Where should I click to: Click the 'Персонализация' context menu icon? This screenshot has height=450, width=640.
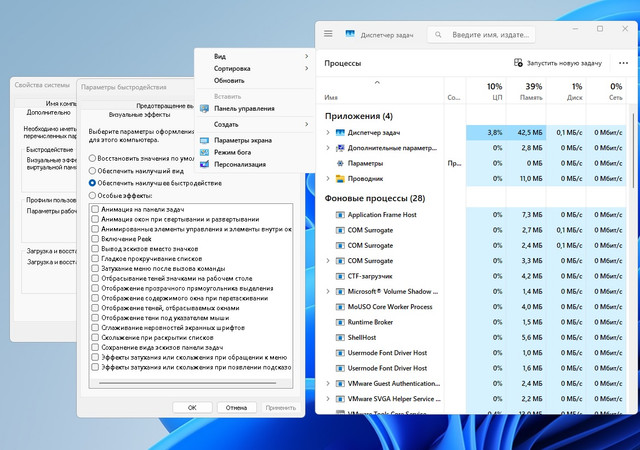tap(204, 164)
